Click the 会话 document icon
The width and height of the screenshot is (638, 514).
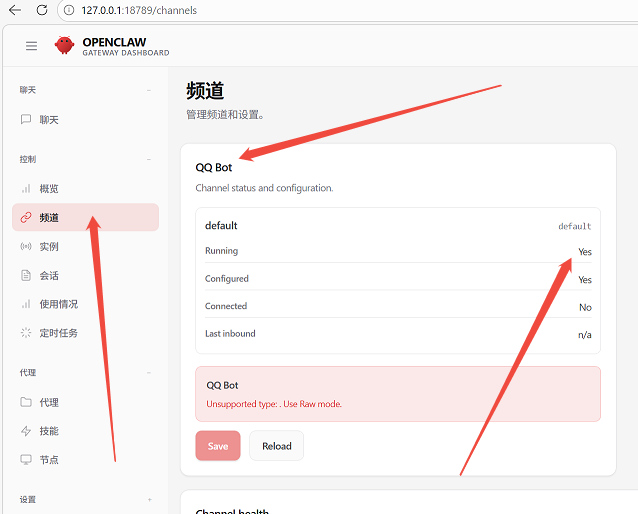tap(26, 276)
